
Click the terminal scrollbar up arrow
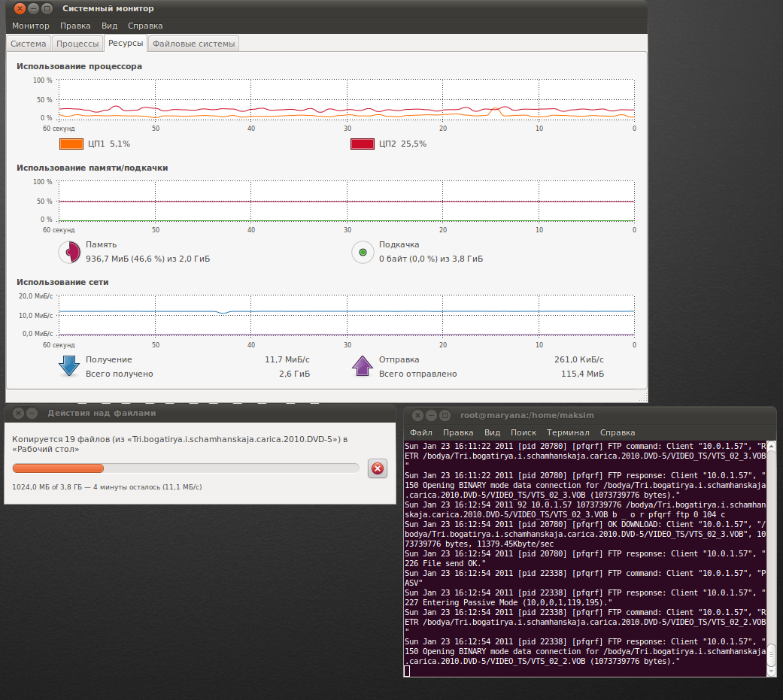(x=772, y=445)
